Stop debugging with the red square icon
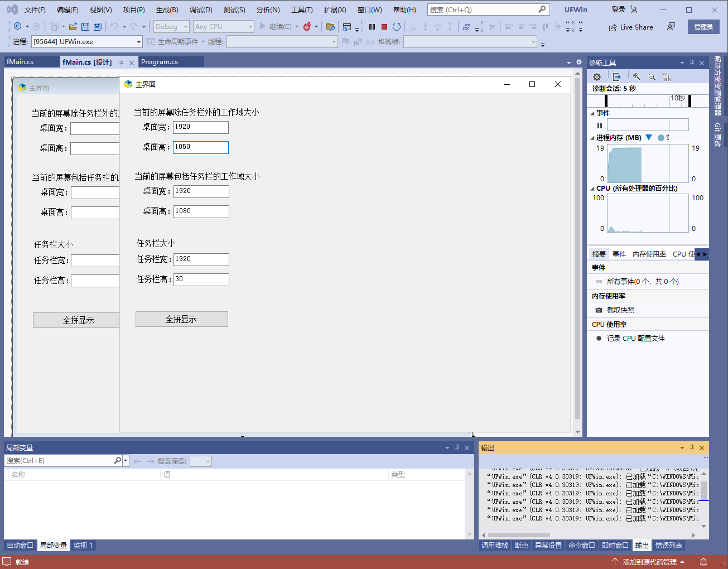 pyautogui.click(x=384, y=27)
